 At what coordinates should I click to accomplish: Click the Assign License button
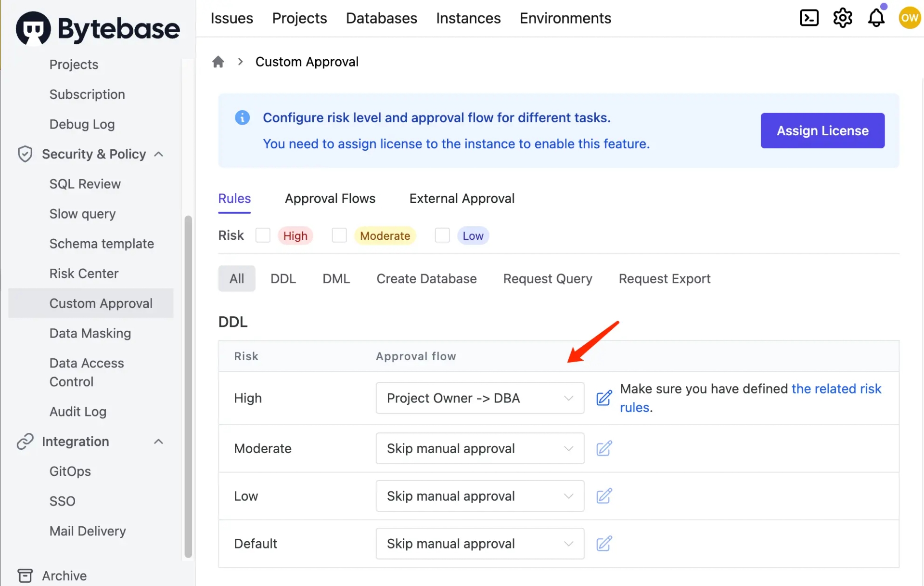(x=822, y=130)
